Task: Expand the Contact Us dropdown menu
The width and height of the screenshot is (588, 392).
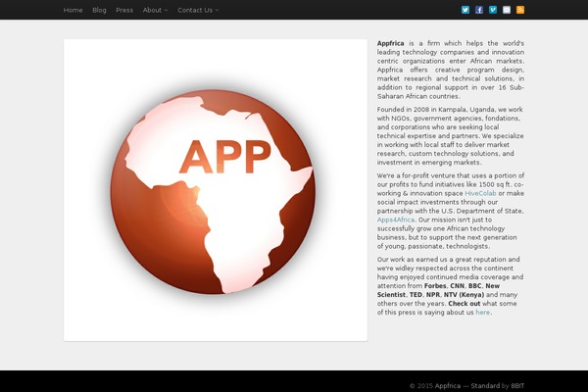Action: click(198, 10)
